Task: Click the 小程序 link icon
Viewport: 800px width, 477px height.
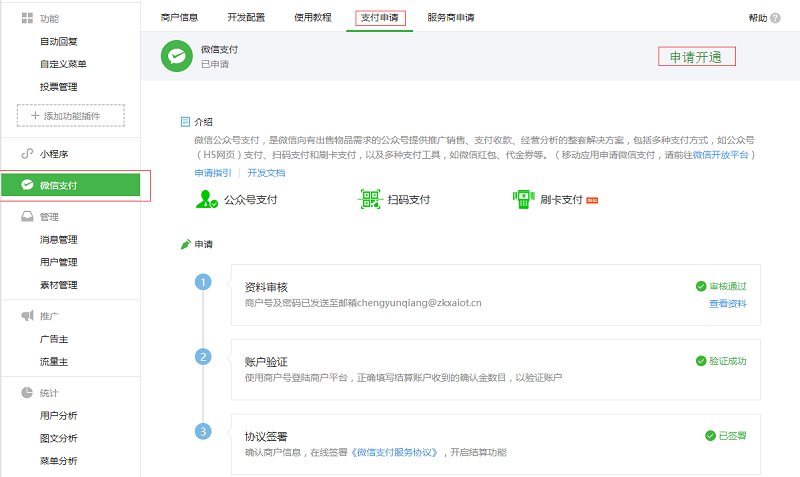Action: click(27, 154)
